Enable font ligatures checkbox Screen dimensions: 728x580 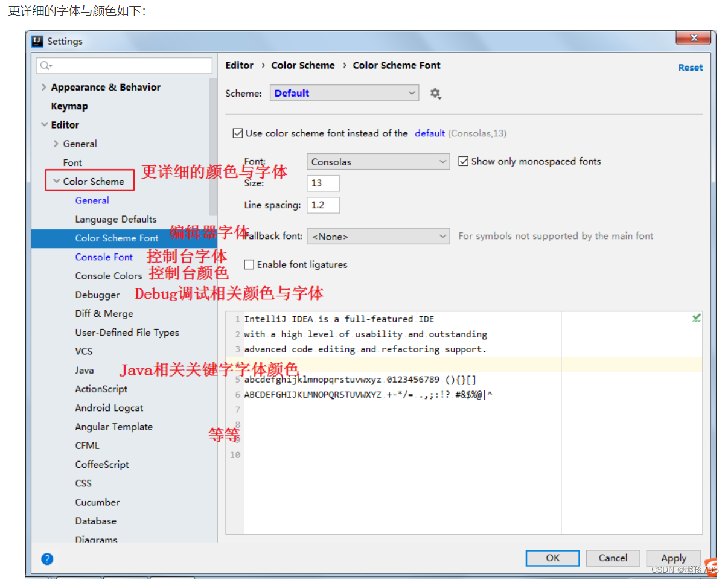[x=249, y=264]
